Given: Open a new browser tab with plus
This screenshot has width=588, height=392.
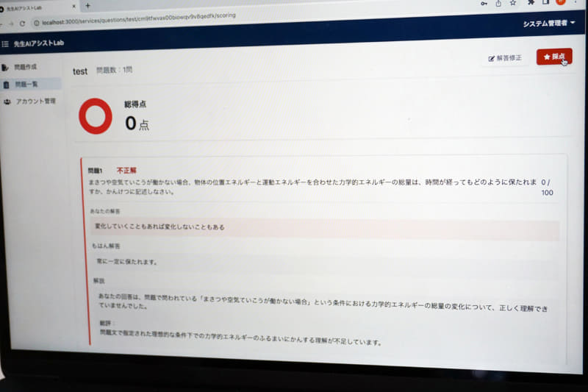Looking at the screenshot, I should (87, 6).
